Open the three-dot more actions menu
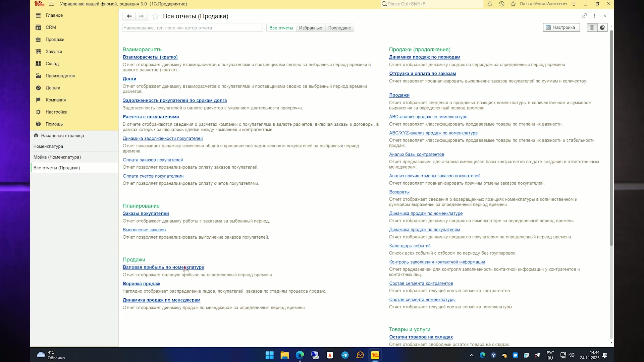The width and height of the screenshot is (644, 362). click(x=595, y=16)
